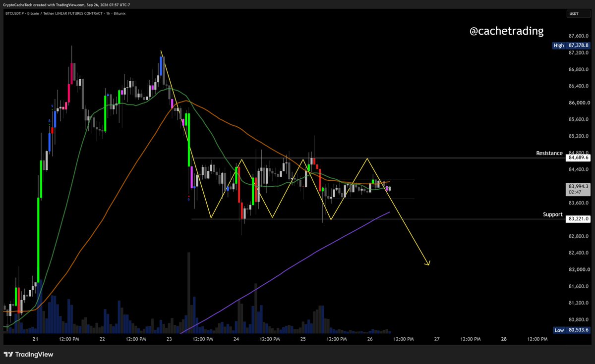
Task: Click the 86,800.0 price axis value
Action: pos(579,69)
